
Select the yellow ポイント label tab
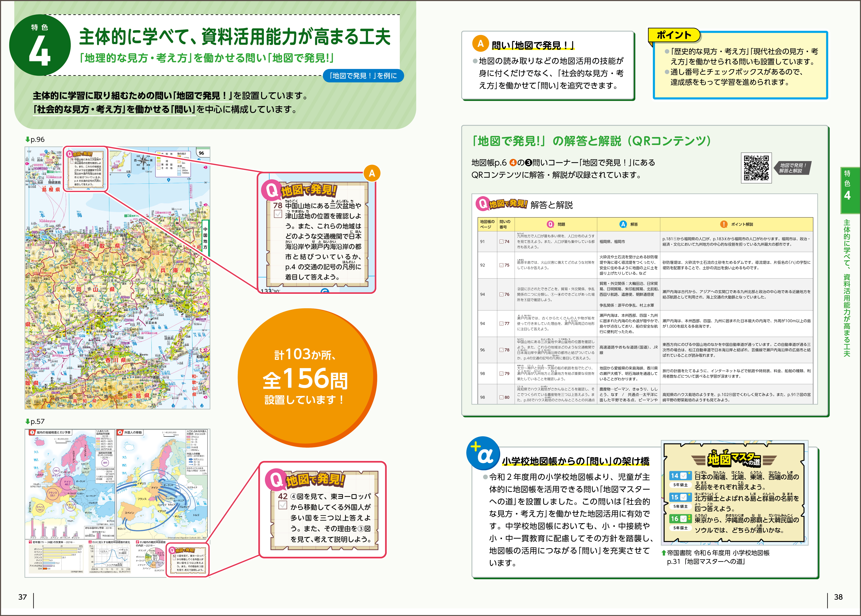[674, 35]
